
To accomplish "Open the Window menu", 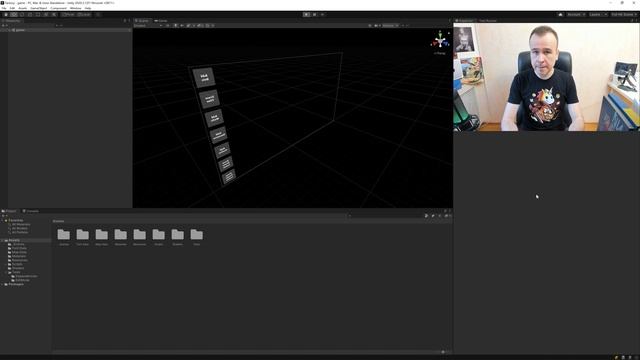I will (76, 8).
